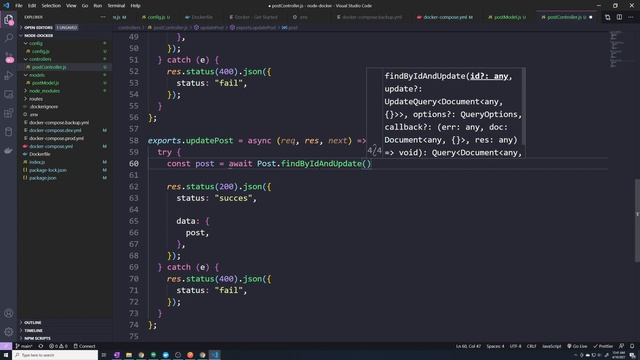Image resolution: width=640 pixels, height=360 pixels.
Task: Open the View menu
Action: (71, 6)
